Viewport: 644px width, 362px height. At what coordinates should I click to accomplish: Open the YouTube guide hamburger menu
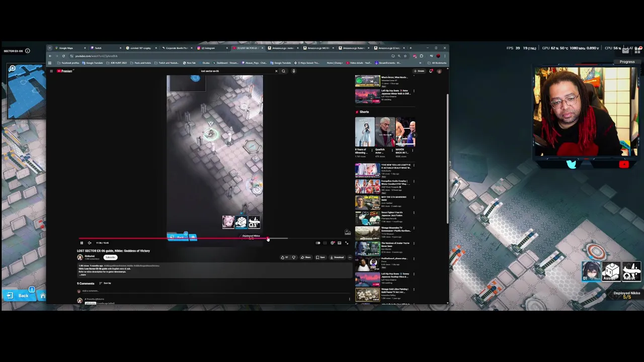coord(51,71)
